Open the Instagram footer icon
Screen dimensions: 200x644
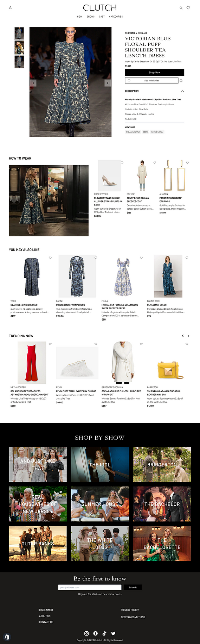tap(86, 633)
